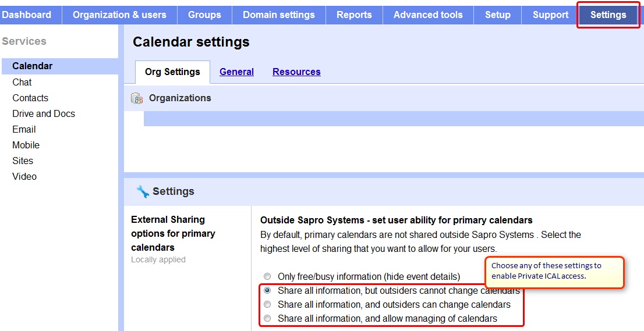Open the General calendar settings link
Viewport: 644px width, 331px height.
tap(236, 72)
